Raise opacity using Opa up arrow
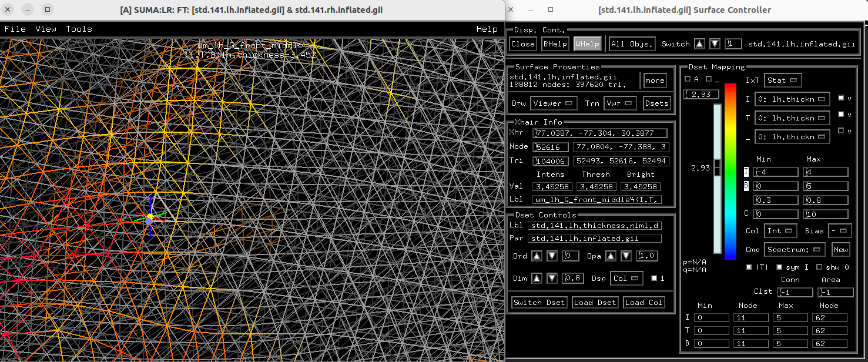 click(611, 256)
